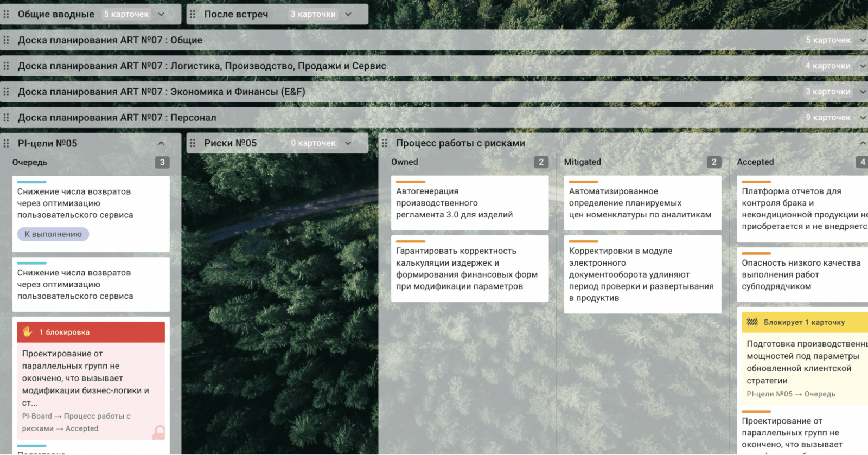Click lane title ending in Логистика, Производство, Продажи и Сервис
The image size is (868, 455).
pyautogui.click(x=202, y=66)
